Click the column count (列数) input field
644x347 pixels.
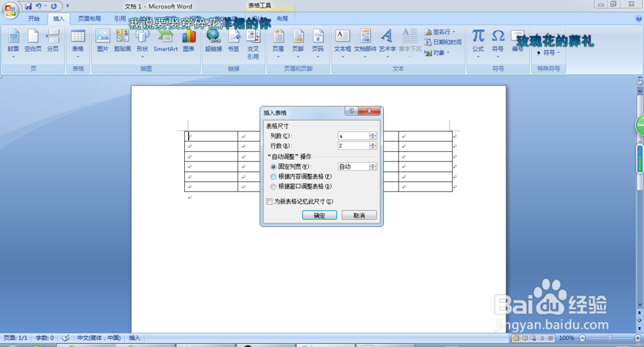353,136
